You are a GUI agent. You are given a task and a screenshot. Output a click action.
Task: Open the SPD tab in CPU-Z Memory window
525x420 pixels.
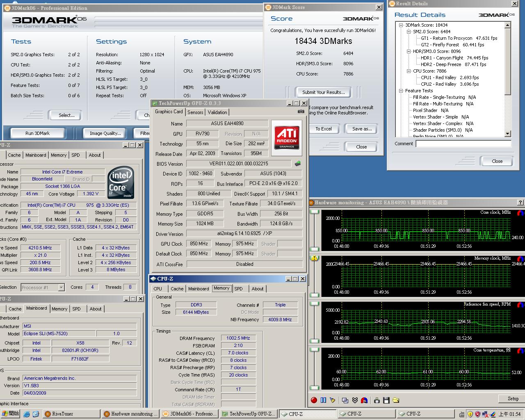tap(238, 289)
